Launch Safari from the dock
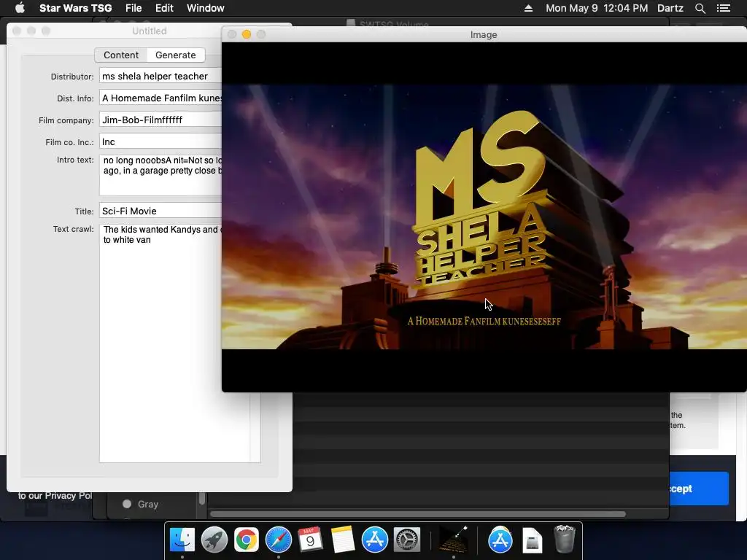The height and width of the screenshot is (560, 747). [x=278, y=540]
